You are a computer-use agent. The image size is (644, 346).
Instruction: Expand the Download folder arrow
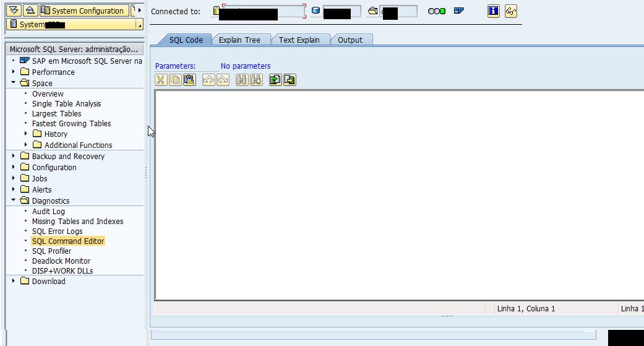coord(13,280)
